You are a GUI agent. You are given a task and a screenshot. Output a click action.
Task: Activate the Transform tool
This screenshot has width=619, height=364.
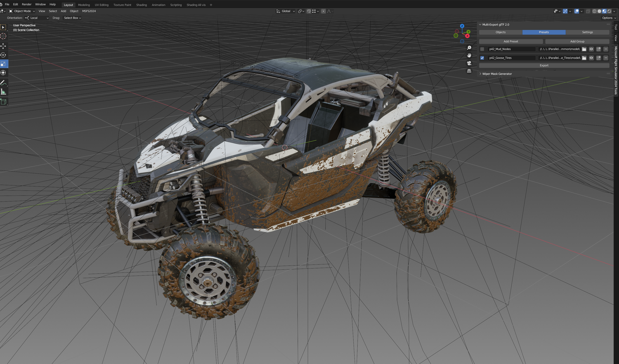pos(3,73)
